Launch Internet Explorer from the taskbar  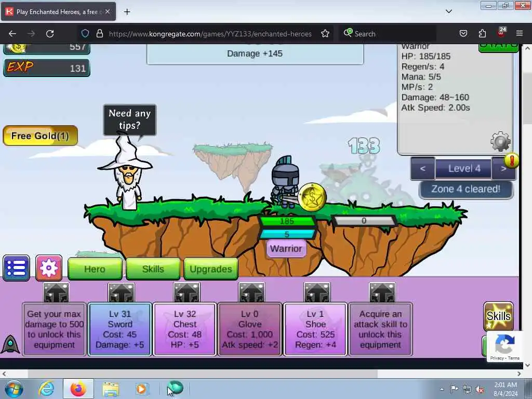[46, 389]
